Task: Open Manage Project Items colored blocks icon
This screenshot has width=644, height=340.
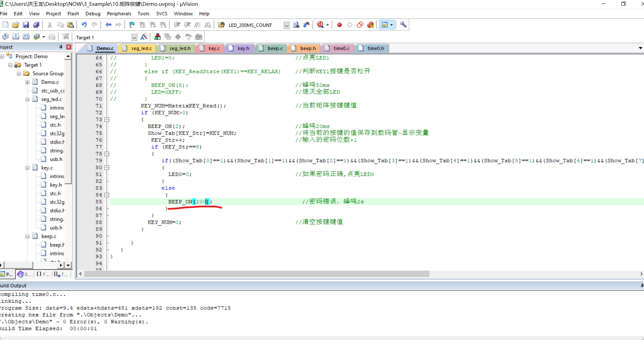Action: pos(157,37)
